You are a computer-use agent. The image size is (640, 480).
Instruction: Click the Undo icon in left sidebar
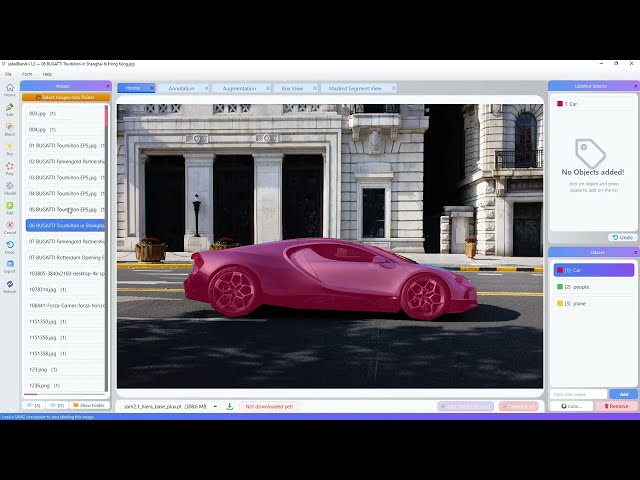(x=10, y=247)
